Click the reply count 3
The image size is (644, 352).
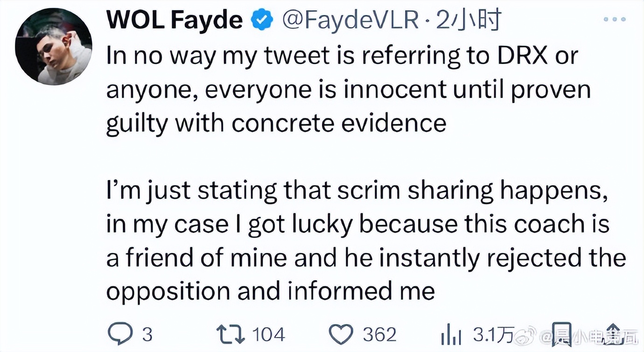(x=147, y=334)
